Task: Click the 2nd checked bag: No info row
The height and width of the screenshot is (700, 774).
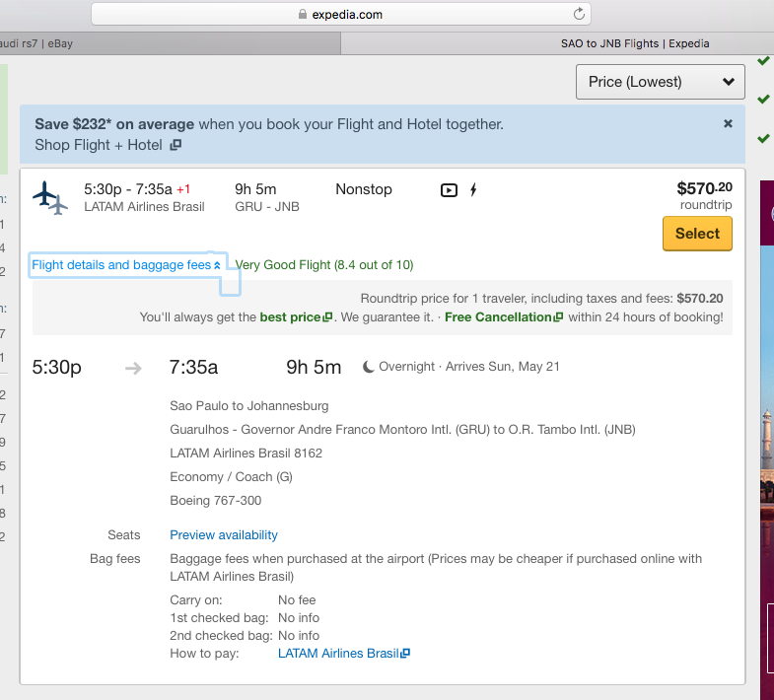Action: (245, 636)
